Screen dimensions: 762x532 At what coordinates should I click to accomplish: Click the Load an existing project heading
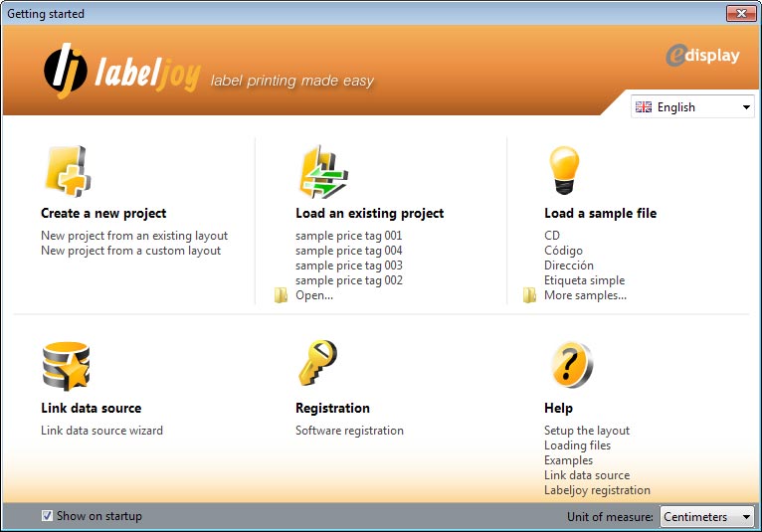click(x=370, y=213)
